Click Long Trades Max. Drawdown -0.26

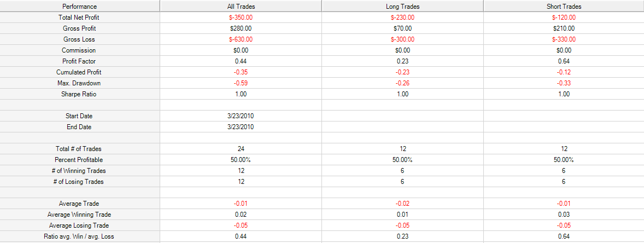point(402,83)
